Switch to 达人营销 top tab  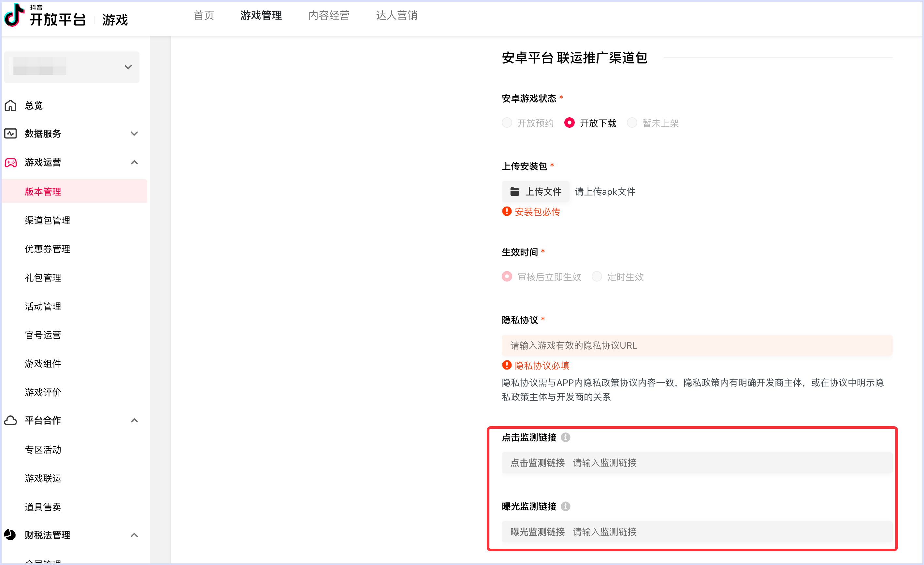(x=397, y=15)
